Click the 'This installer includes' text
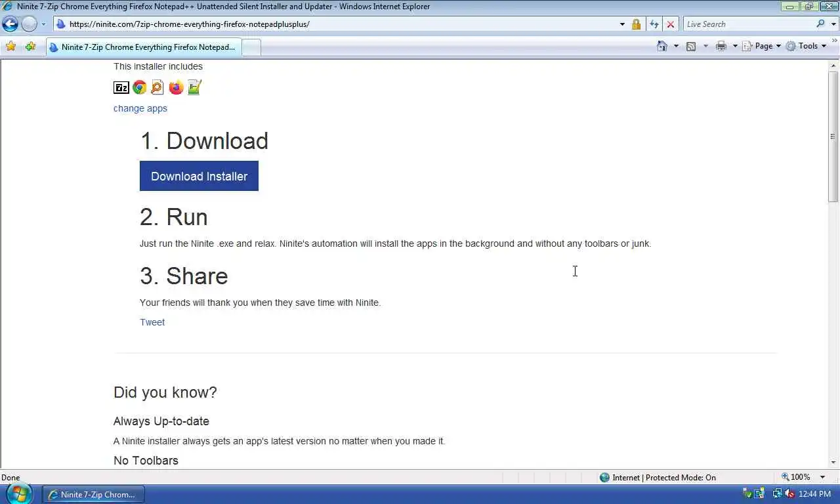The width and height of the screenshot is (840, 504). click(x=158, y=66)
